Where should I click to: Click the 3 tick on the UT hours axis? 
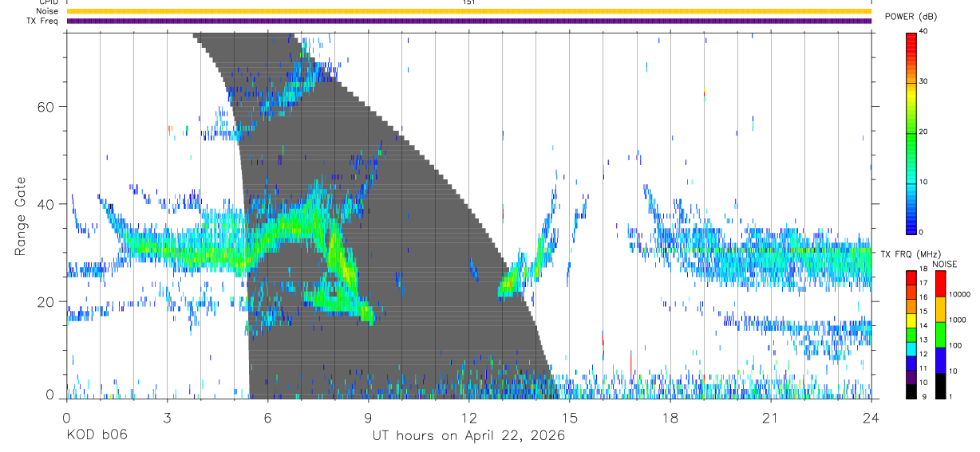[167, 417]
